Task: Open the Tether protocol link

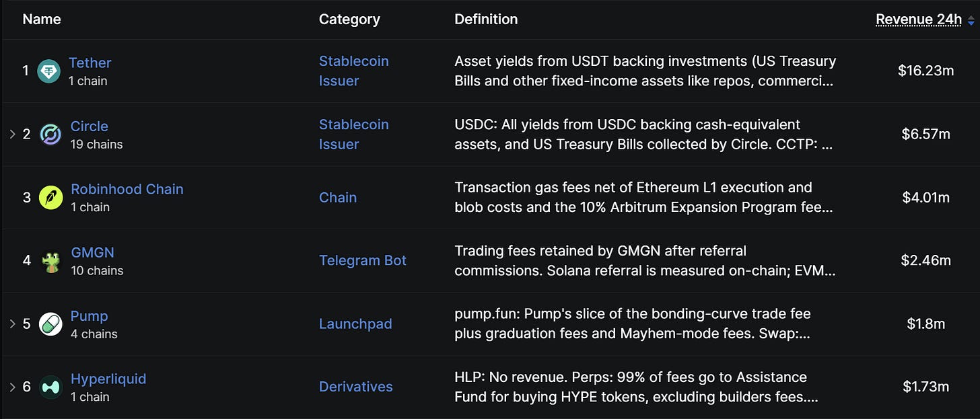Action: pyautogui.click(x=90, y=63)
